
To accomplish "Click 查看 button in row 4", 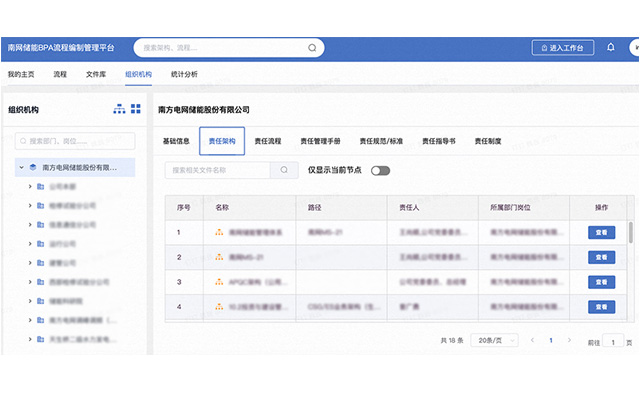I will [x=601, y=307].
